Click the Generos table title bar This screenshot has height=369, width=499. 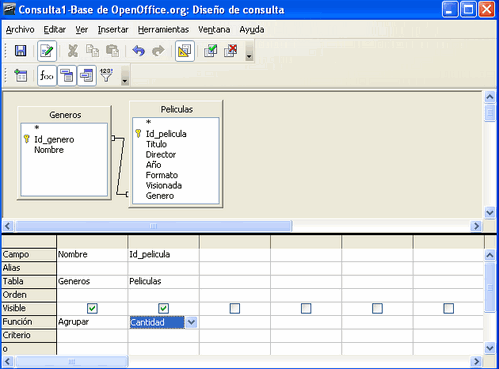click(64, 115)
